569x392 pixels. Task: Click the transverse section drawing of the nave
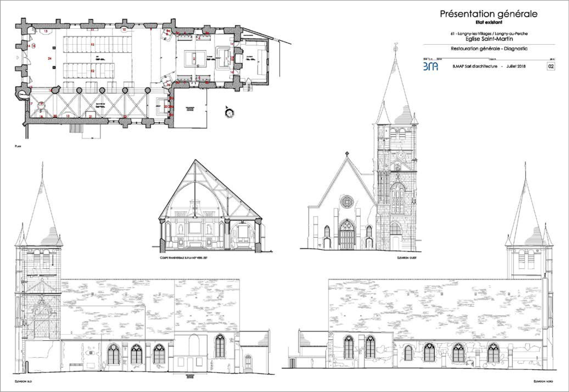click(210, 206)
